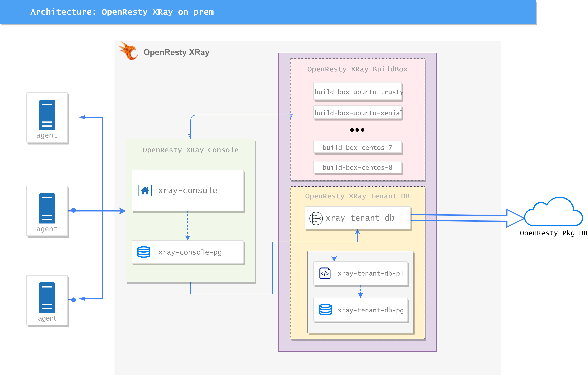This screenshot has height=375, width=588.
Task: Click the 'xray-console-pg' label
Action: tap(190, 252)
